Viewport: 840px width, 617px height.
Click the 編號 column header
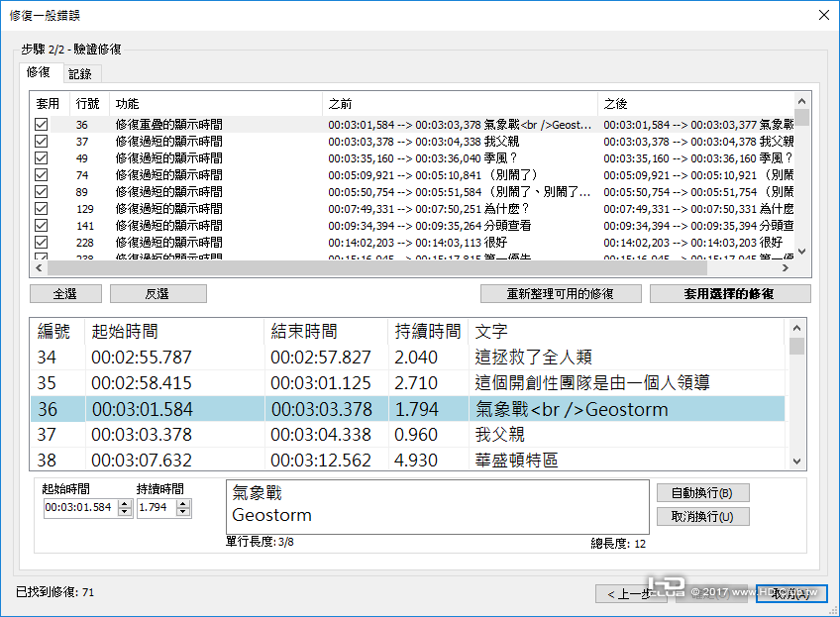(57, 331)
